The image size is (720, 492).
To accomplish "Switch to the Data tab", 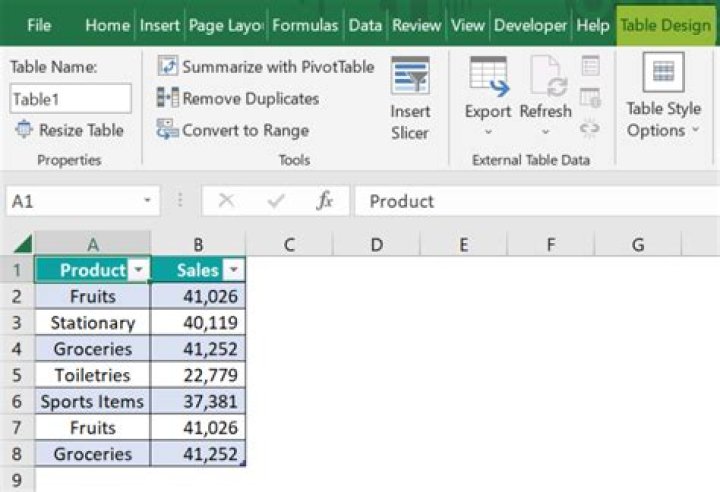I will [x=365, y=25].
